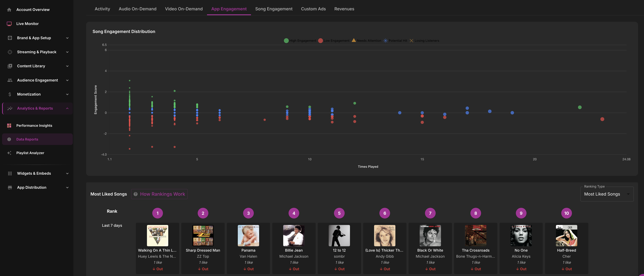Click the Live Monitor screen icon
This screenshot has width=644, height=276.
click(x=9, y=24)
